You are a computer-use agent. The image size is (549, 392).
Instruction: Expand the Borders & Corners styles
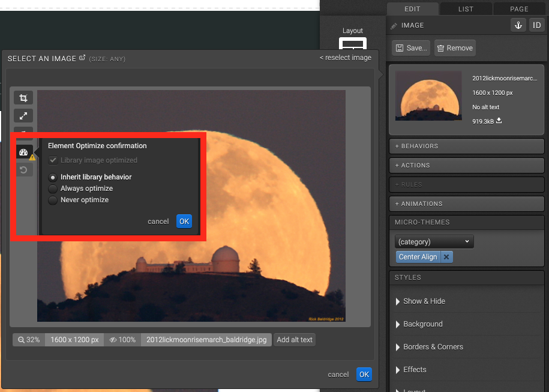pyautogui.click(x=433, y=347)
